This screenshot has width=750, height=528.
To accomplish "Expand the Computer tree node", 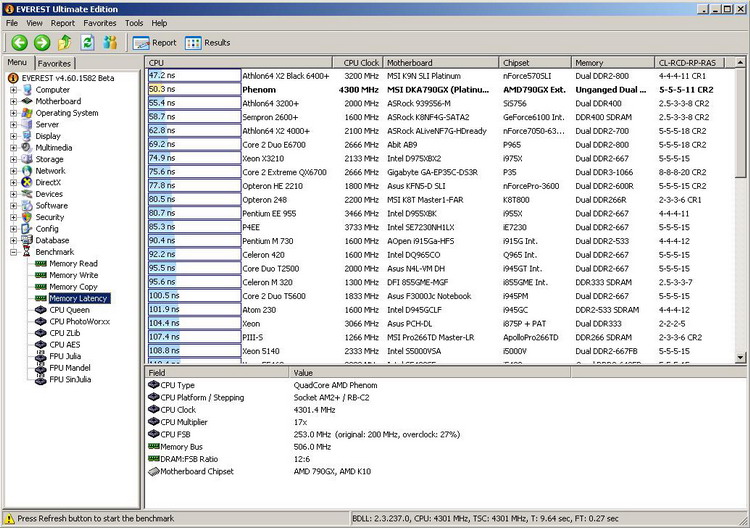I will 13,90.
